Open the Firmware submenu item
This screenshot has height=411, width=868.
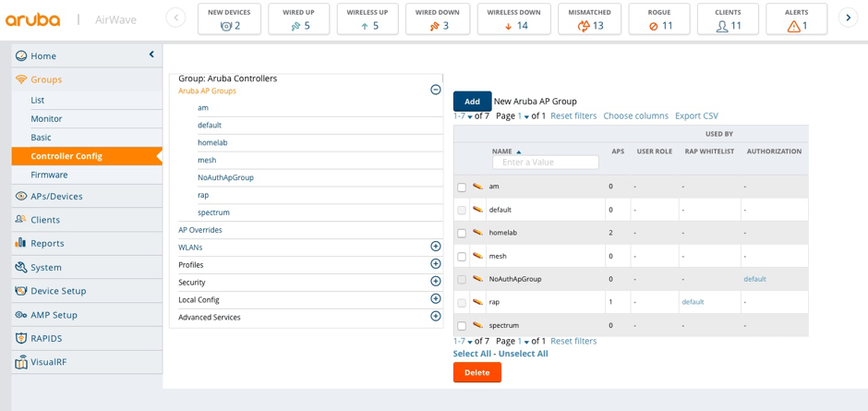point(49,175)
